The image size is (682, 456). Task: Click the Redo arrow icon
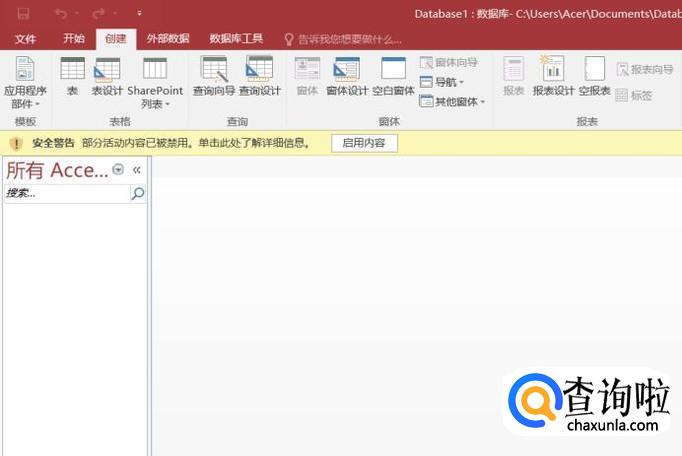tap(99, 14)
